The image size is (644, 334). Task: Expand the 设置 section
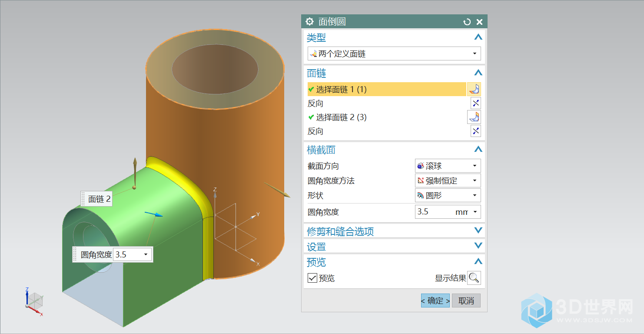pos(478,246)
